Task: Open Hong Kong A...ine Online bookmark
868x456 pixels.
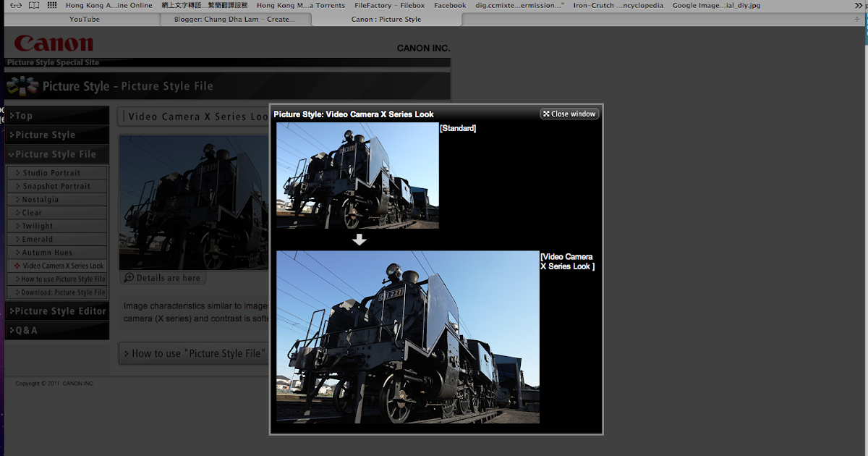Action: click(109, 5)
